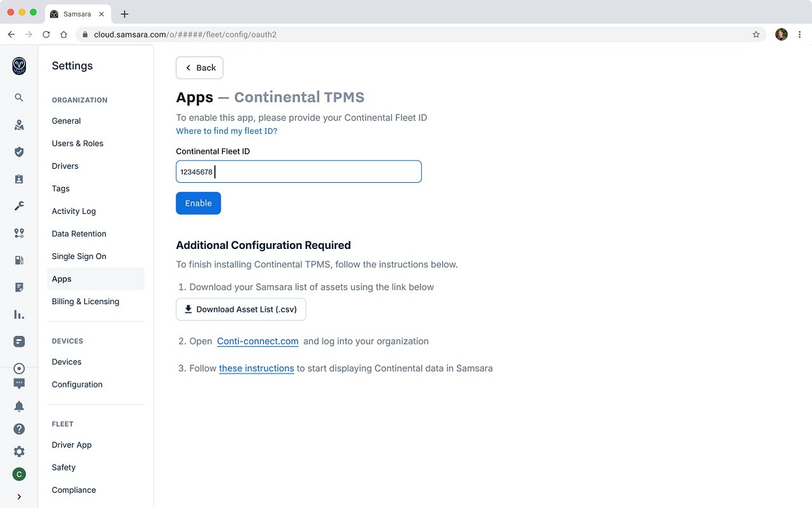Open the settings gear icon
This screenshot has height=508, width=812.
[x=19, y=451]
